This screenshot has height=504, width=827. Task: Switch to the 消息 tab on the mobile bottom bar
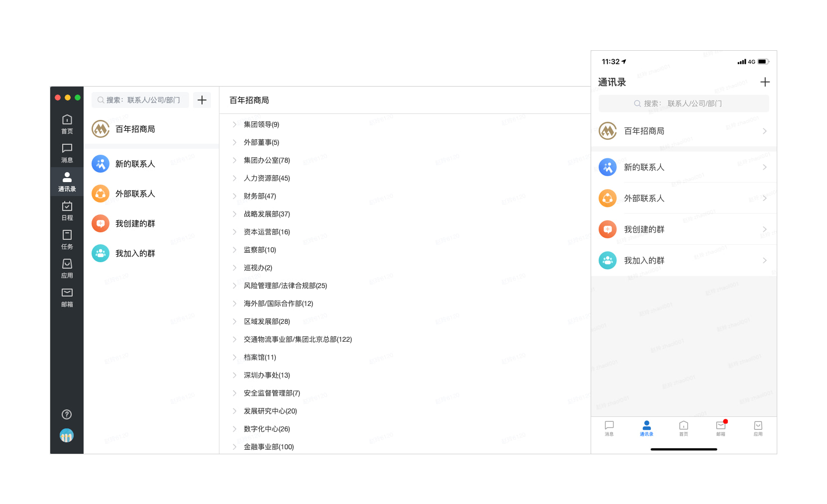[x=609, y=428]
